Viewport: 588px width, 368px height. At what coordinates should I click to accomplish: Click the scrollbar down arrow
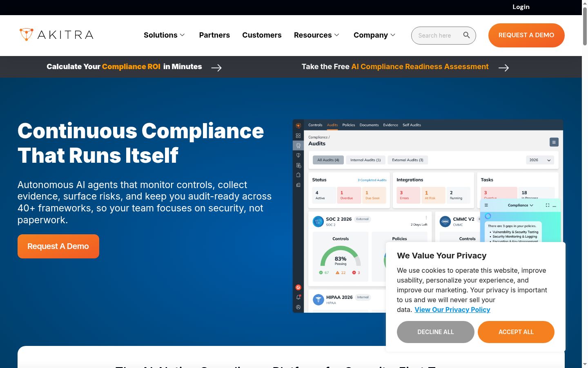[x=585, y=364]
